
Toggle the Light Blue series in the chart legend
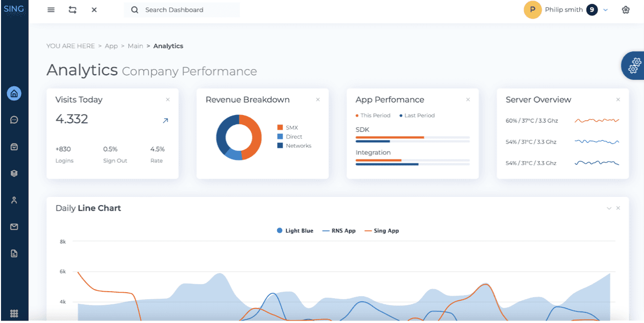[x=294, y=230]
